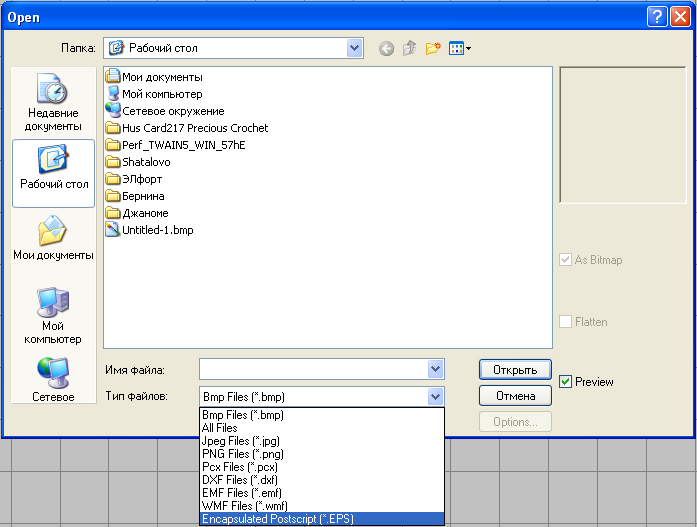This screenshot has height=527, width=697.
Task: Create a new folder using toolbar icon
Action: click(x=433, y=48)
